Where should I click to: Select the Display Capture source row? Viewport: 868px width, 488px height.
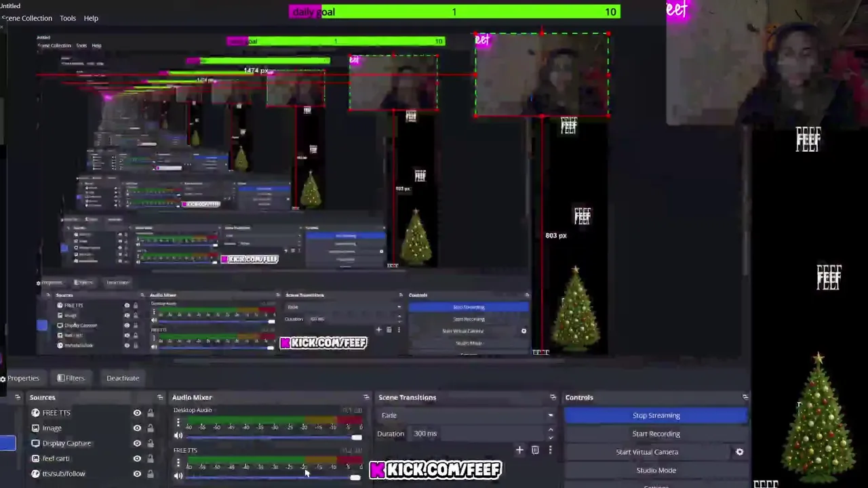92,443
